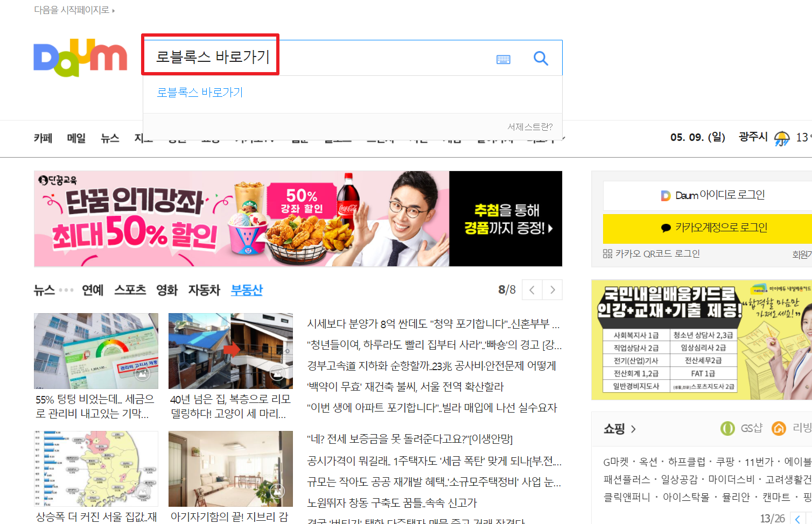Click the 뉴스 section heading tab
The height and width of the screenshot is (524, 812).
pyautogui.click(x=44, y=290)
